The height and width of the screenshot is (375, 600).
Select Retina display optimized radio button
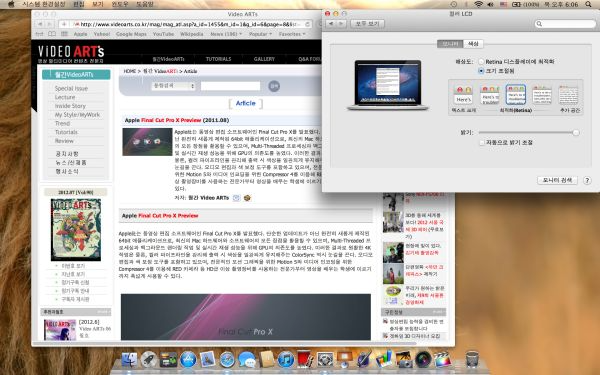coord(481,62)
